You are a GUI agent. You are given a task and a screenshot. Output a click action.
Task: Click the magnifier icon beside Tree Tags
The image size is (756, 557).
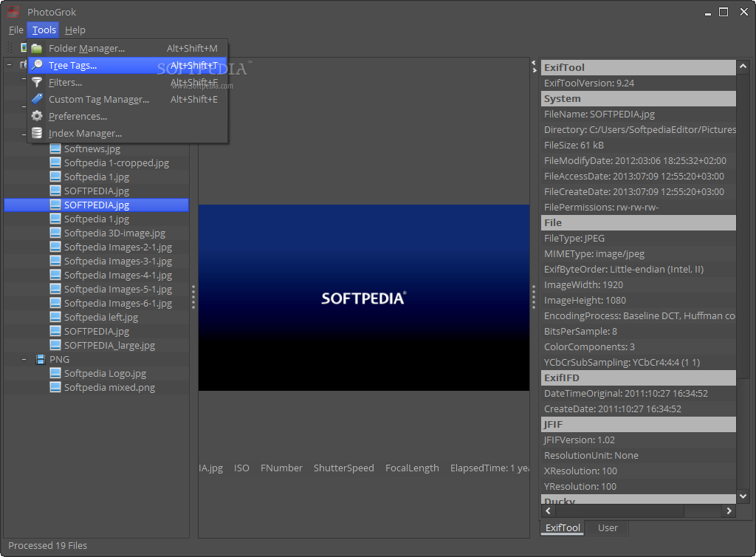tap(37, 66)
